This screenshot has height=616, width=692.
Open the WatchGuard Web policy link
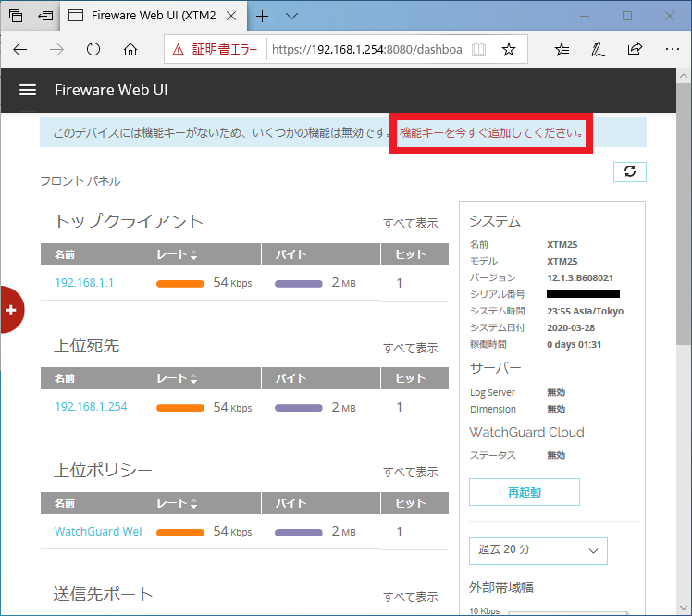click(98, 531)
